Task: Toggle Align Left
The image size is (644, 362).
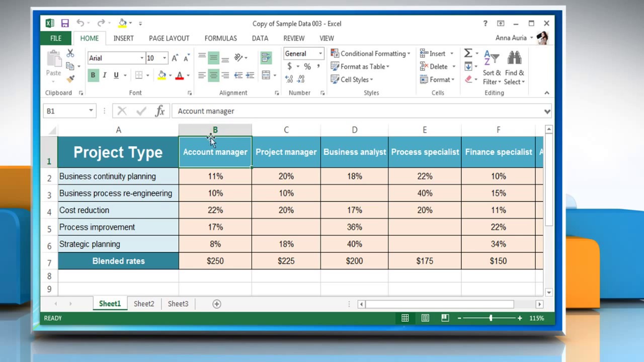Action: (202, 75)
